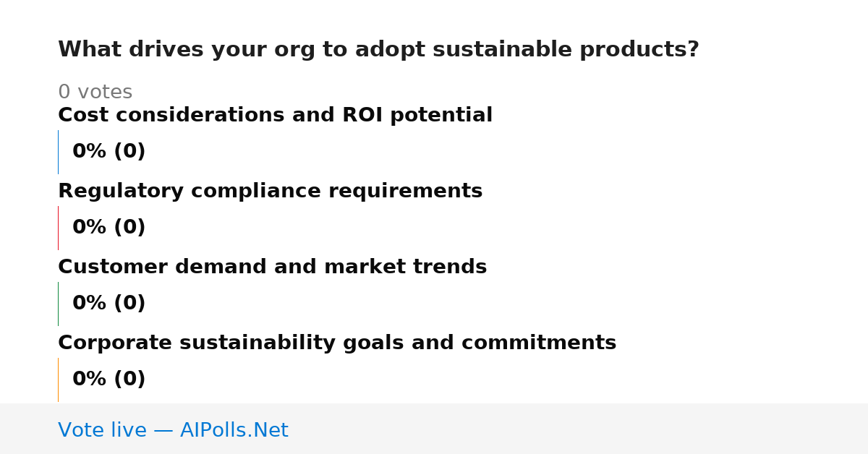Click the orange bar under Corporate sustainability
The height and width of the screenshot is (454, 868).
click(x=58, y=380)
